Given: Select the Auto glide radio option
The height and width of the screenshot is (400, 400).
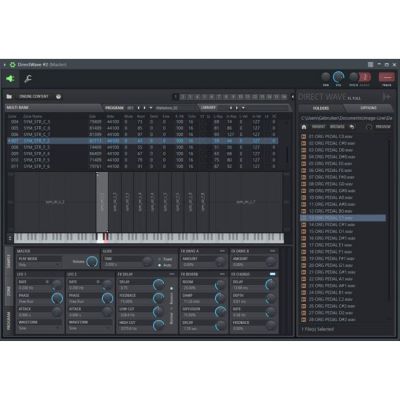Looking at the screenshot, I should (160, 265).
